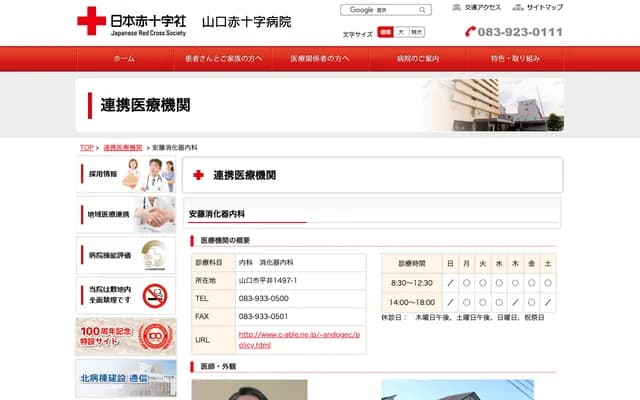Set text size to 特大

pyautogui.click(x=417, y=32)
